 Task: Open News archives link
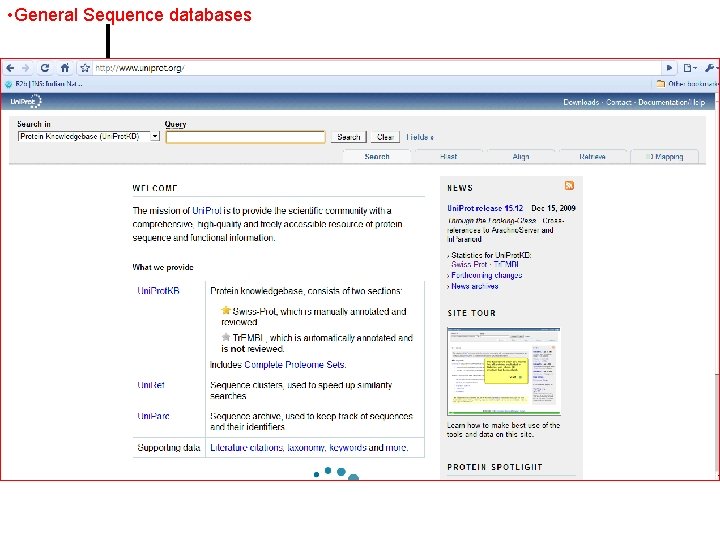pyautogui.click(x=474, y=286)
